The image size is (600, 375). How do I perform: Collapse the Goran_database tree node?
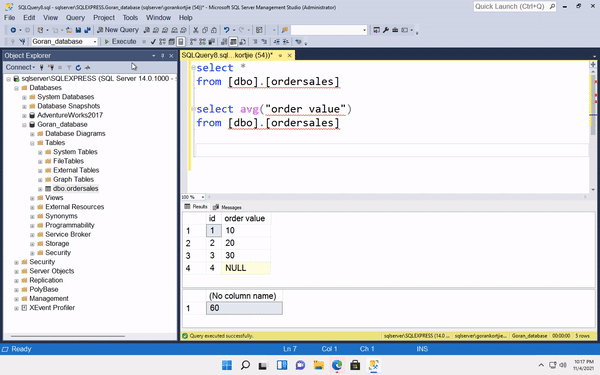click(x=24, y=125)
